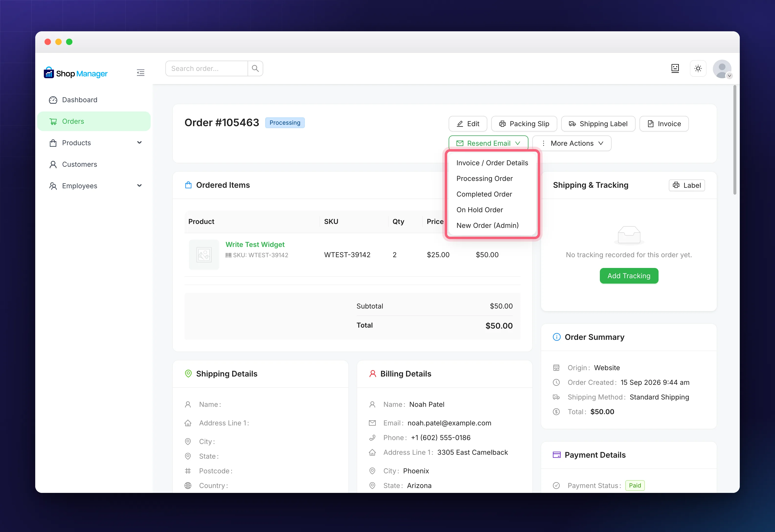775x532 pixels.
Task: Click the Ordered Items bag icon
Action: (x=188, y=185)
